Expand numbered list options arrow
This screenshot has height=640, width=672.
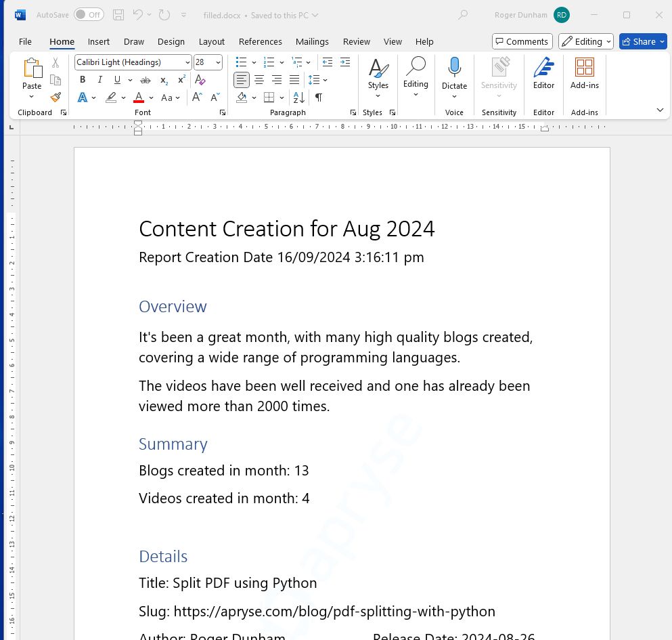click(x=282, y=62)
